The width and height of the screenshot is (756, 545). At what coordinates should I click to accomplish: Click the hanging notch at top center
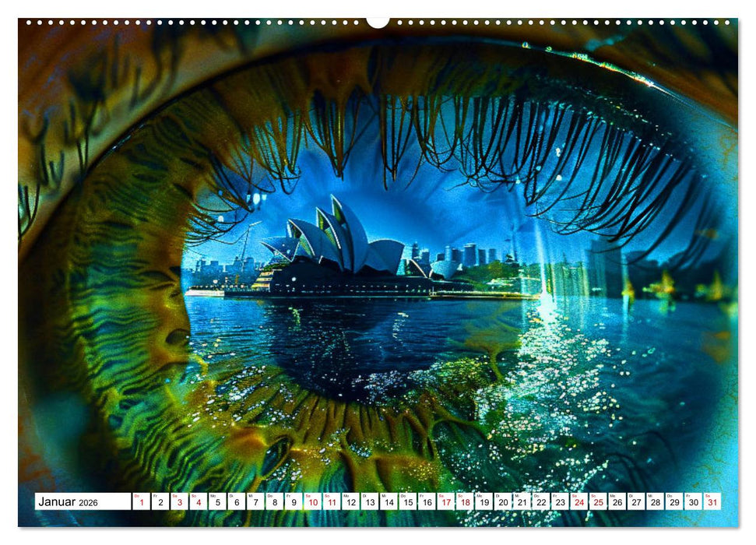coord(378,22)
